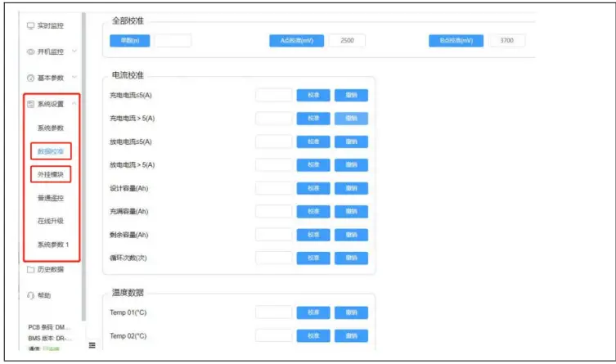Calibrate the 放电电流>5(A) row
This screenshot has width=616, height=364.
coord(313,164)
